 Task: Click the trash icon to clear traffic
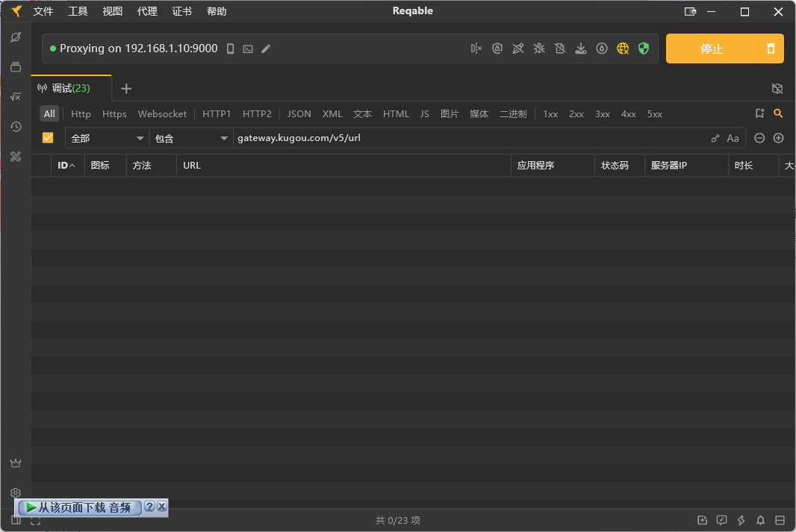pos(771,48)
